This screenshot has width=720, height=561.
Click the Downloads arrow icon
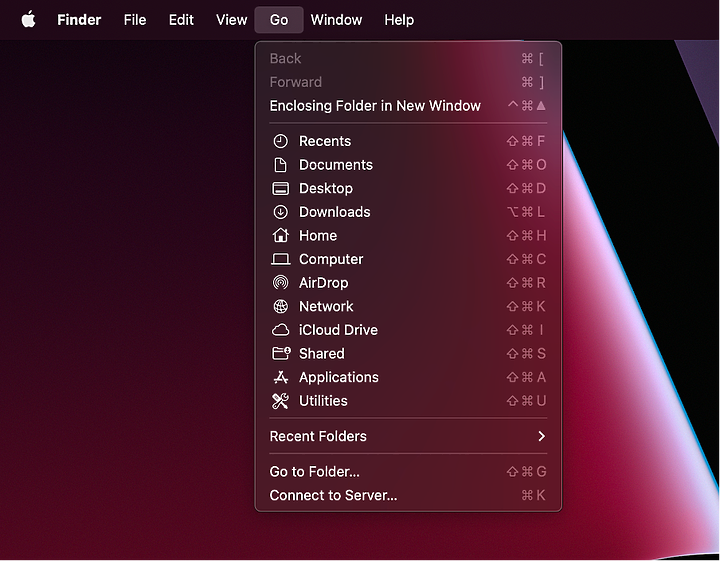[x=281, y=212]
